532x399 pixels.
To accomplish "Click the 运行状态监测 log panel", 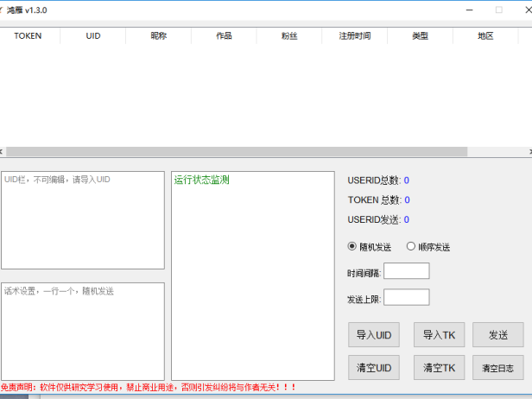I will 253,275.
